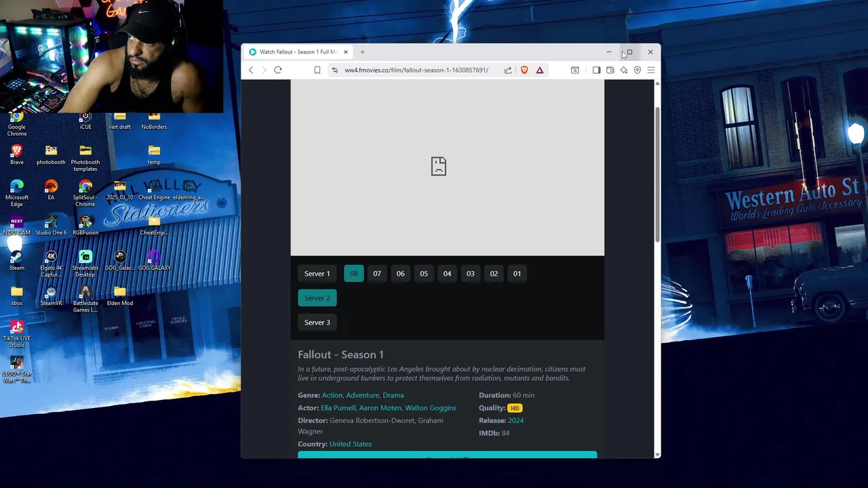Image resolution: width=868 pixels, height=488 pixels.
Task: Open EA app desktop shortcut
Action: point(51,190)
